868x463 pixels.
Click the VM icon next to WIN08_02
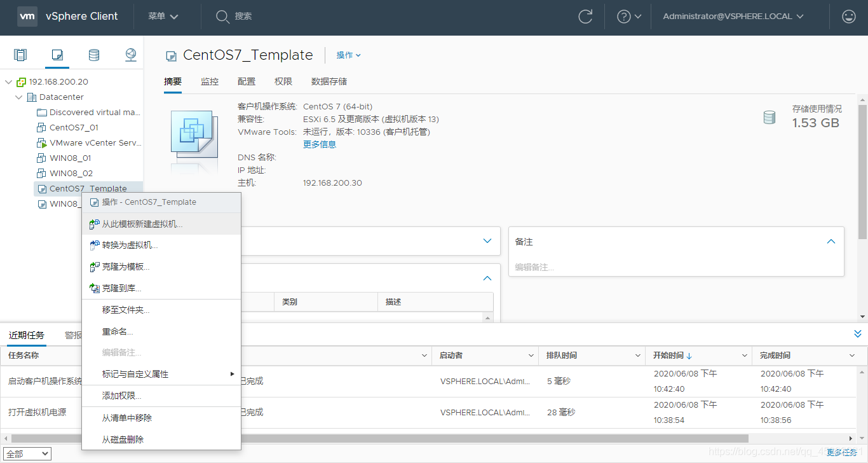(42, 174)
